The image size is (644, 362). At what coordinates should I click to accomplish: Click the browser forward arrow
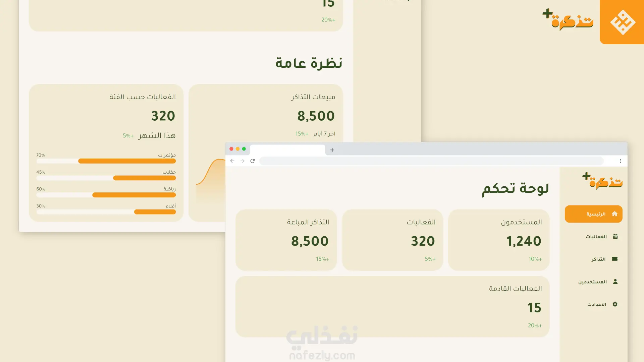(242, 161)
